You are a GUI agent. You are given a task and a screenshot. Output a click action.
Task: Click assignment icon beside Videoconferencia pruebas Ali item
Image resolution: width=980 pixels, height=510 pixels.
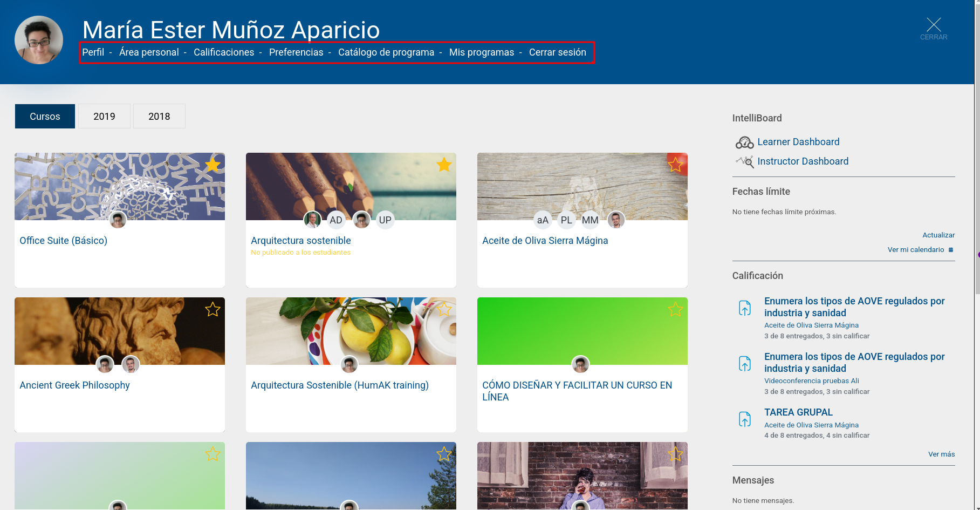[745, 364]
